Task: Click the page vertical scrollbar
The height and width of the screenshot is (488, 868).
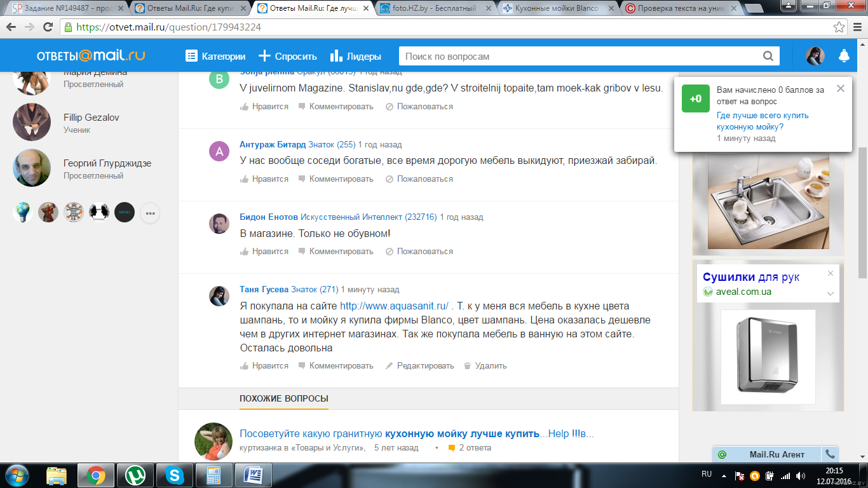Action: [x=862, y=213]
